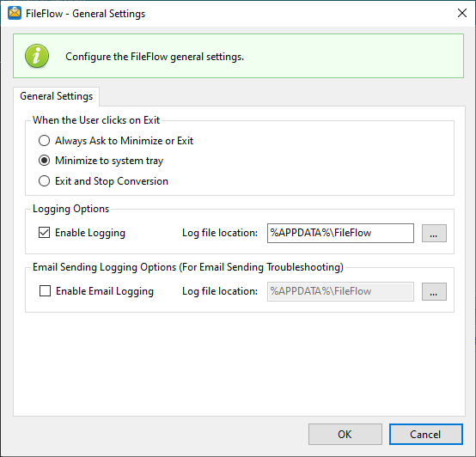Click the 'Log file location:' label beside Enable Email Logging
Viewport: 476px width, 457px height.
pos(220,291)
